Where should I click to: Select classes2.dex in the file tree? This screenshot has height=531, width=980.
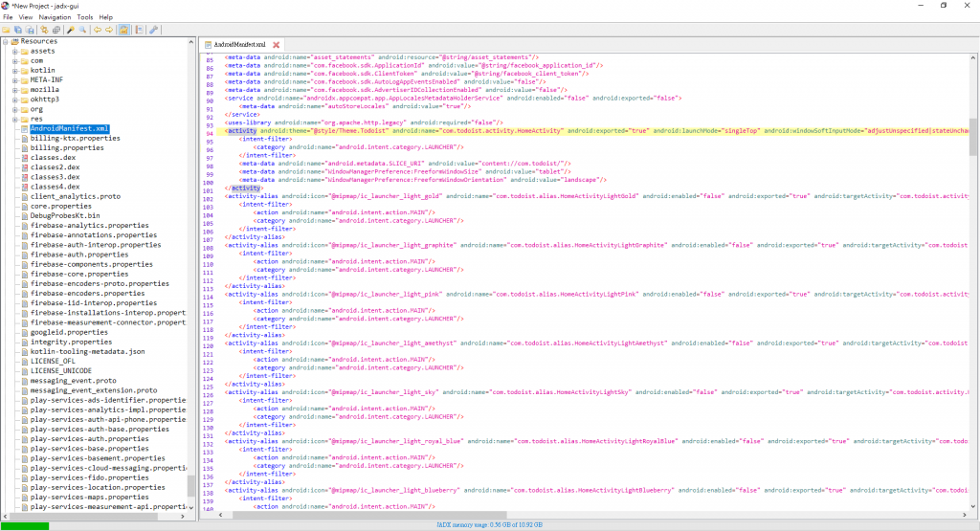coord(55,167)
